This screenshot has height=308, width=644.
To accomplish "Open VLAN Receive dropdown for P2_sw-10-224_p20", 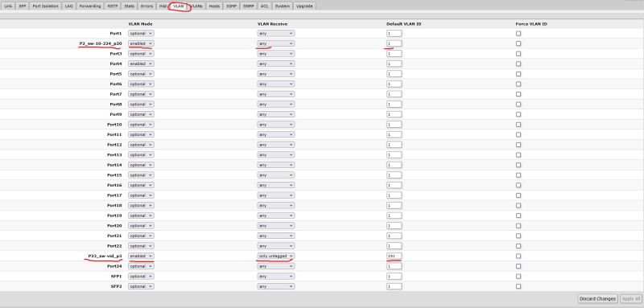I will point(276,43).
